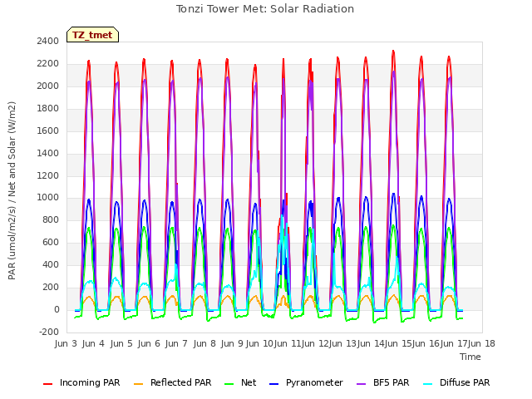Select the Pyranometer legend label
The image size is (532, 399).
click(x=314, y=382)
